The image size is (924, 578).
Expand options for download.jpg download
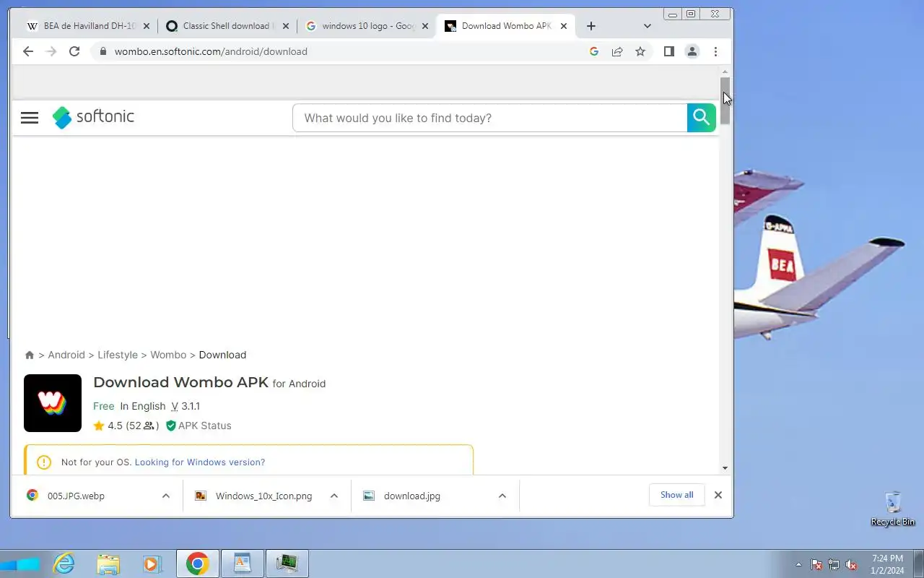coord(502,496)
